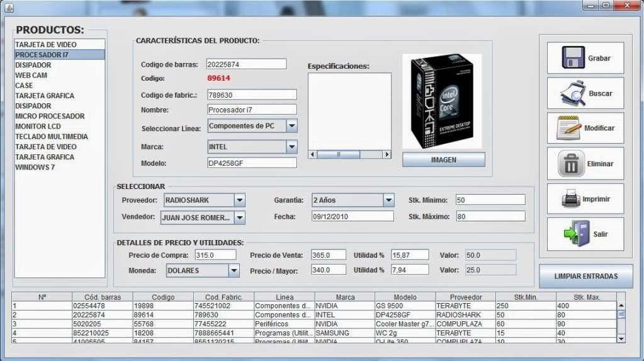Screen dimensions: 644x361
Task: Click the Stk. Máximo field
Action: (490, 216)
